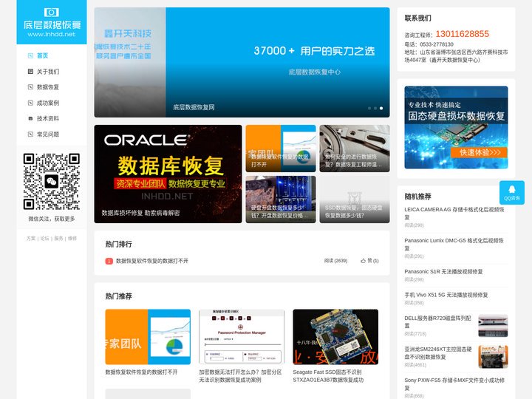Click the WeChat QR code image
532x399 pixels.
coord(52,182)
